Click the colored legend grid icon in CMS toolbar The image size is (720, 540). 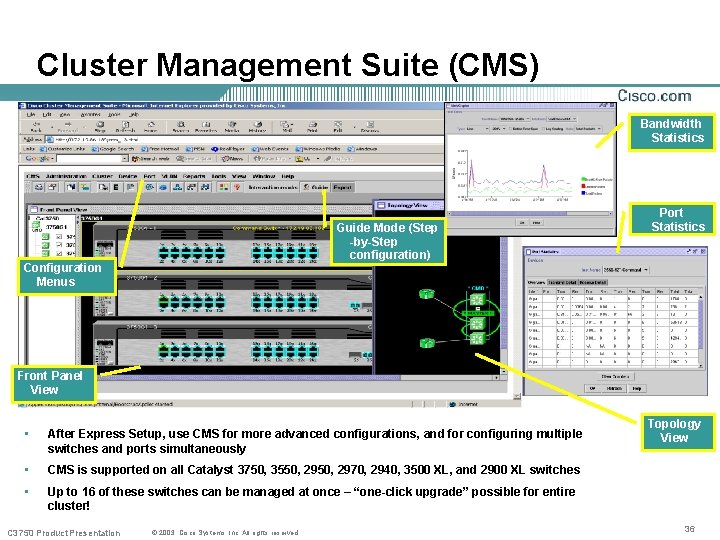tap(224, 187)
